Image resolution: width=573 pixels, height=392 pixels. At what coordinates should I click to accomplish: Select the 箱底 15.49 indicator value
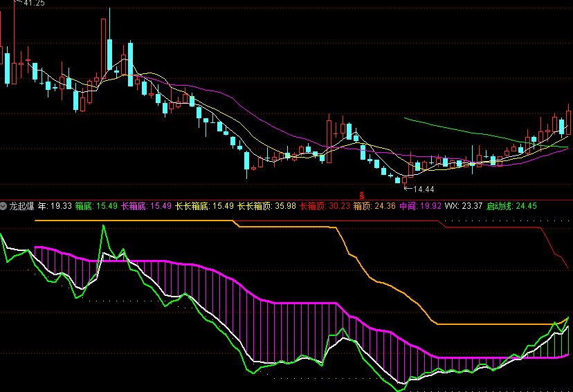[96, 206]
